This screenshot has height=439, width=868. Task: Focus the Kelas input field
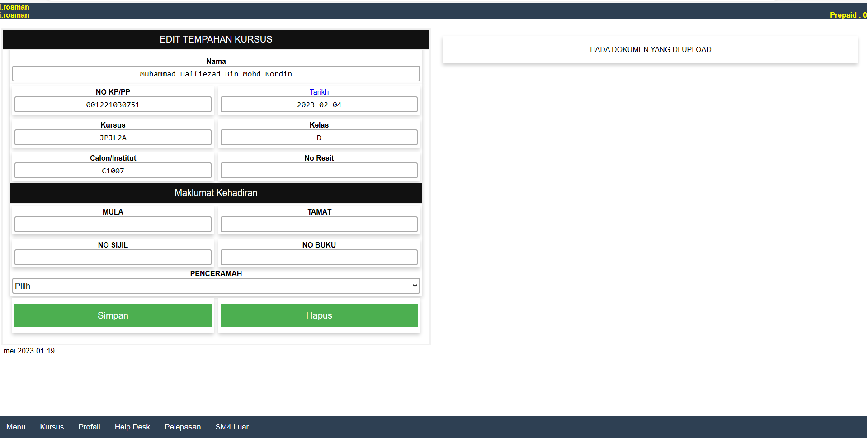tap(319, 138)
